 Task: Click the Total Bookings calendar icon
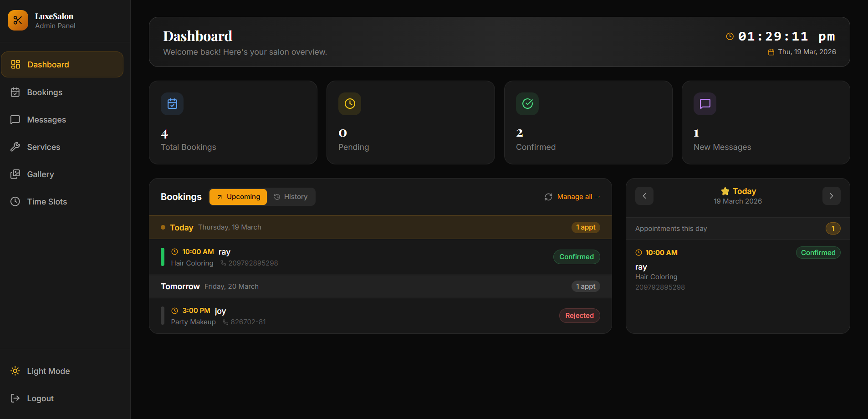172,104
